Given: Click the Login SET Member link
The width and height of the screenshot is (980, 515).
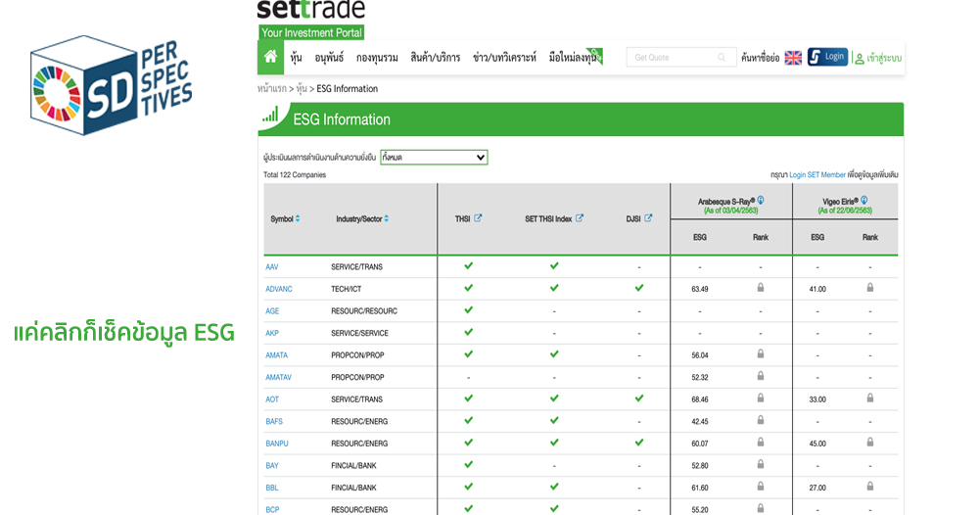Looking at the screenshot, I should [x=817, y=175].
